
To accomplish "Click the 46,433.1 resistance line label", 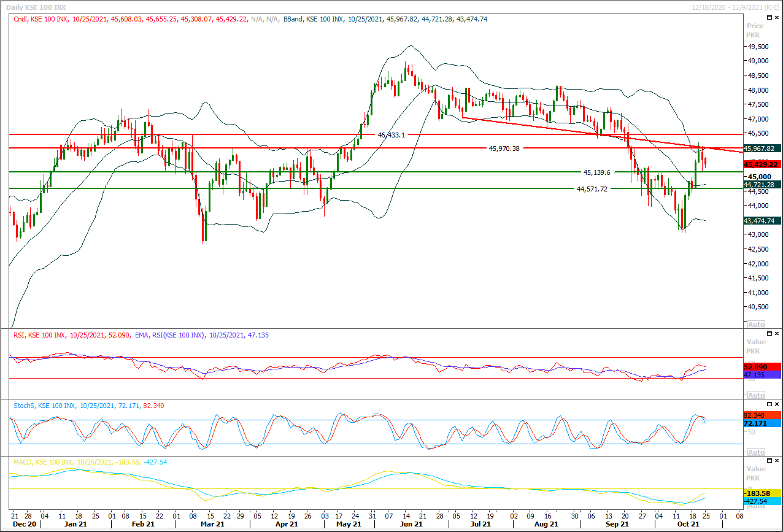I will click(391, 134).
